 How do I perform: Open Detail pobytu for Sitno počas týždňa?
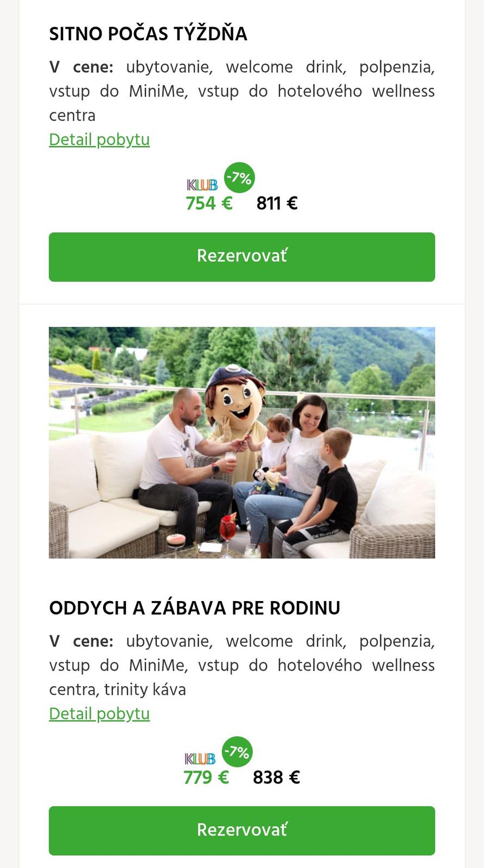click(x=99, y=139)
